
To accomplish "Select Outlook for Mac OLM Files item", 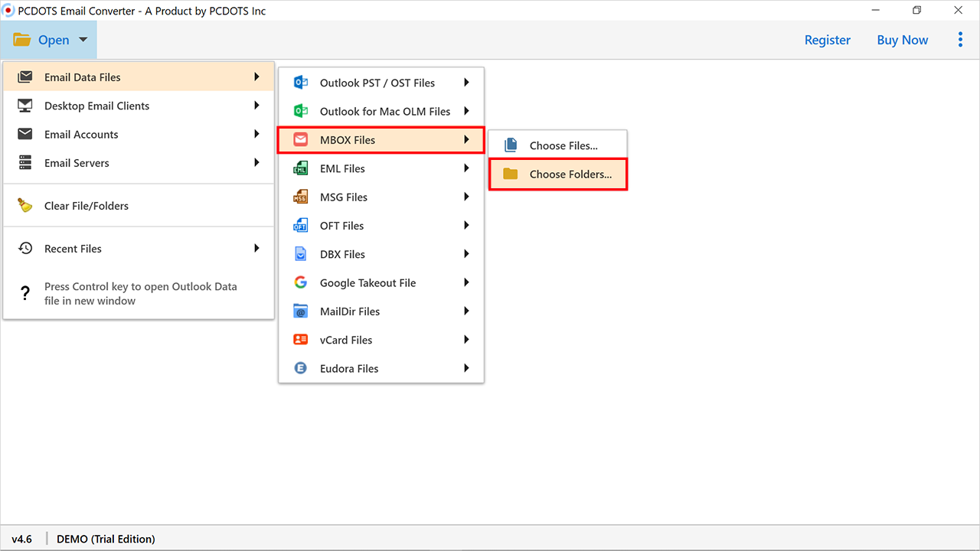I will [x=381, y=111].
